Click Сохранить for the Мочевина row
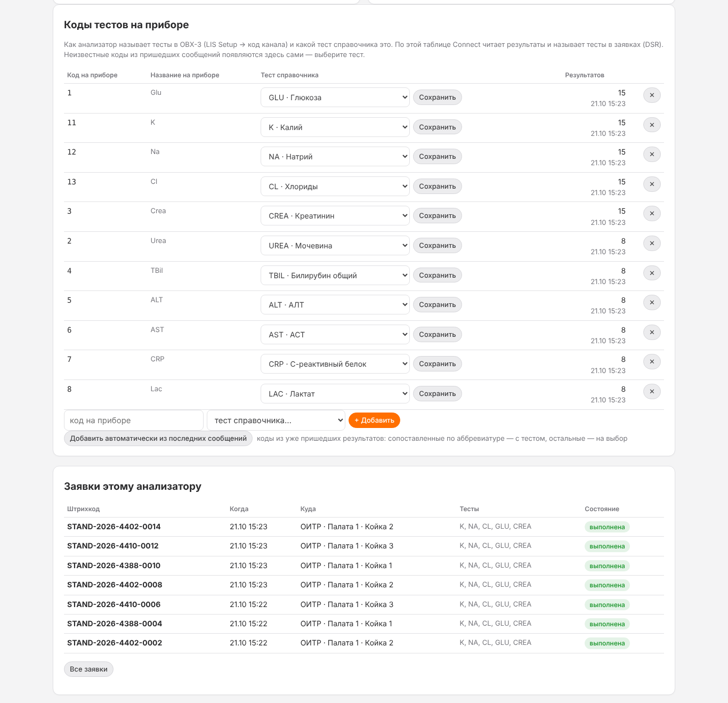This screenshot has width=728, height=703. point(438,246)
